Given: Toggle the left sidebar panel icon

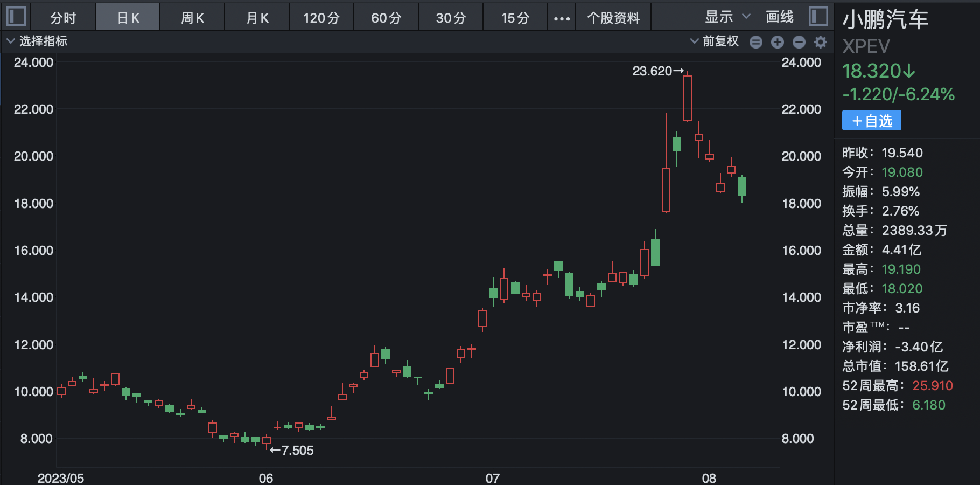Looking at the screenshot, I should click(x=16, y=16).
